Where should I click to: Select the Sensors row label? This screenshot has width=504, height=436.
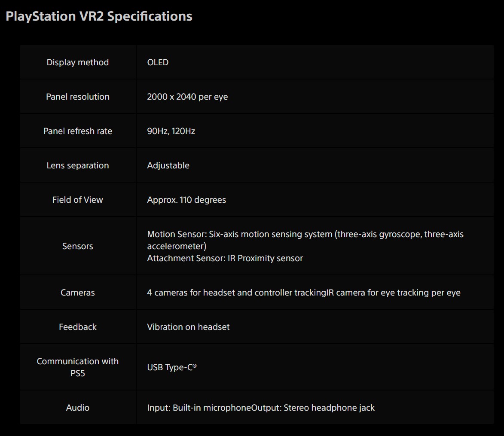point(78,246)
